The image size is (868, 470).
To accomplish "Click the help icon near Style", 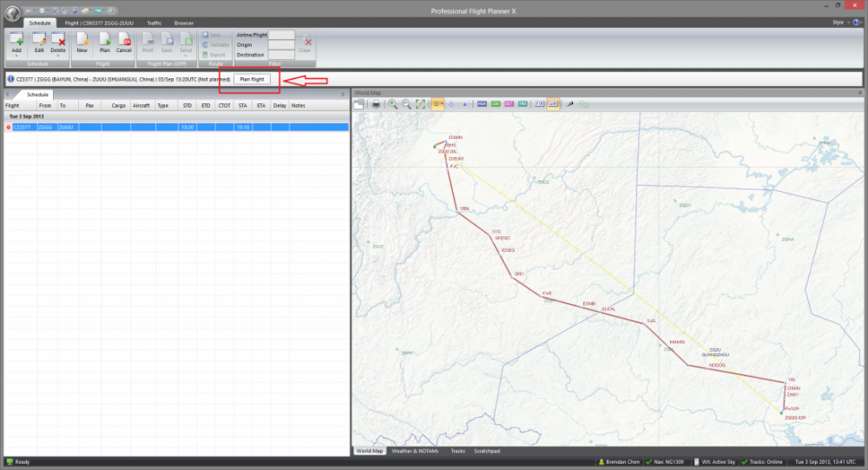I will tap(857, 23).
